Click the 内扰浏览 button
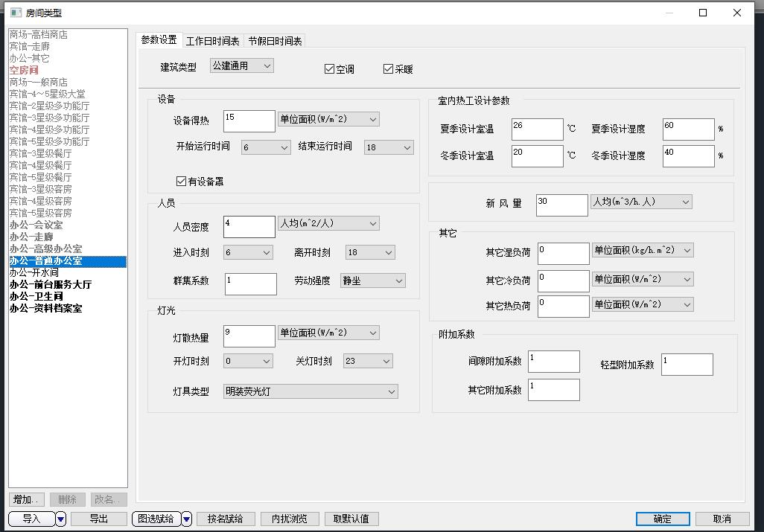 pyautogui.click(x=290, y=519)
